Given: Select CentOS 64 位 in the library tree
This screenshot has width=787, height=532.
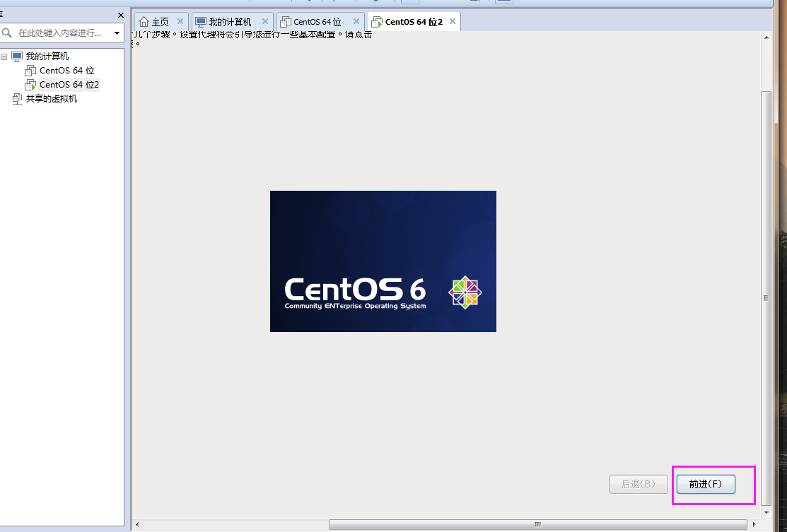Looking at the screenshot, I should (x=66, y=71).
